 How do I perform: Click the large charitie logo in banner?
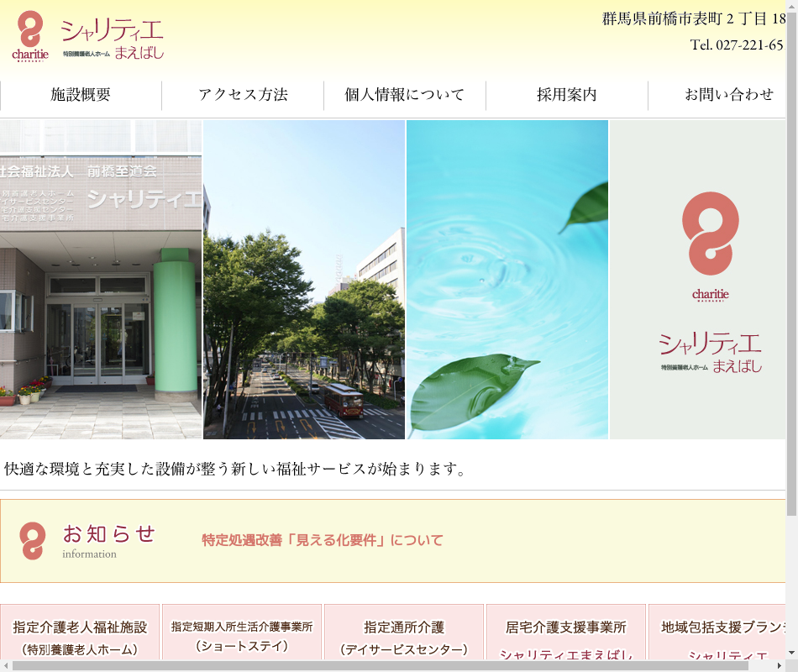coord(710,245)
